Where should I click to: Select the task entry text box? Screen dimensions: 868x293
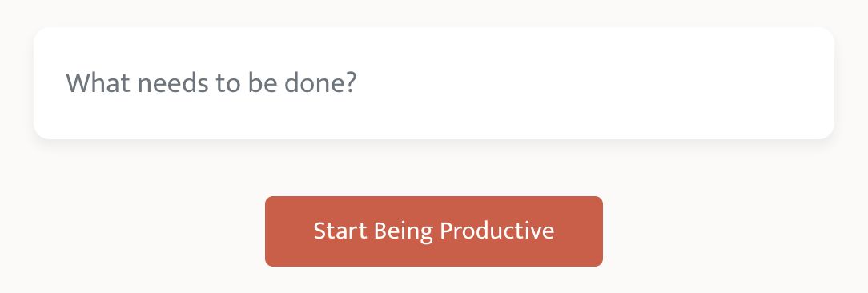pos(433,83)
